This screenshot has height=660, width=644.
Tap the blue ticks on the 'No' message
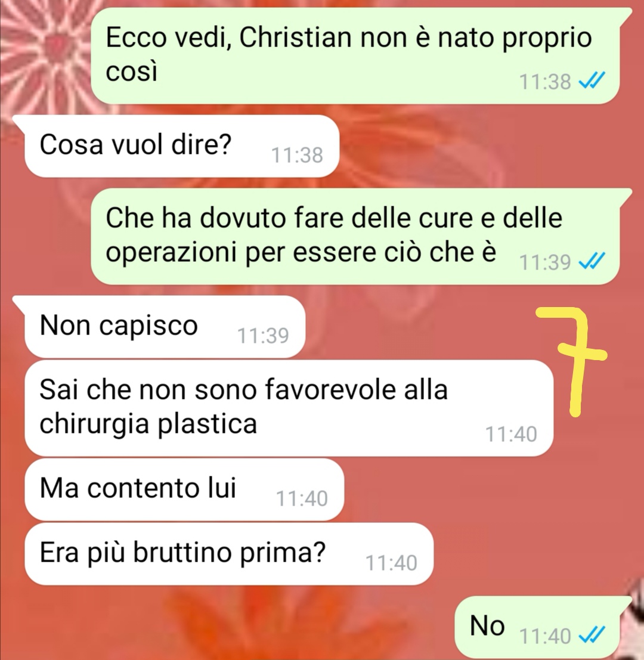pyautogui.click(x=592, y=635)
